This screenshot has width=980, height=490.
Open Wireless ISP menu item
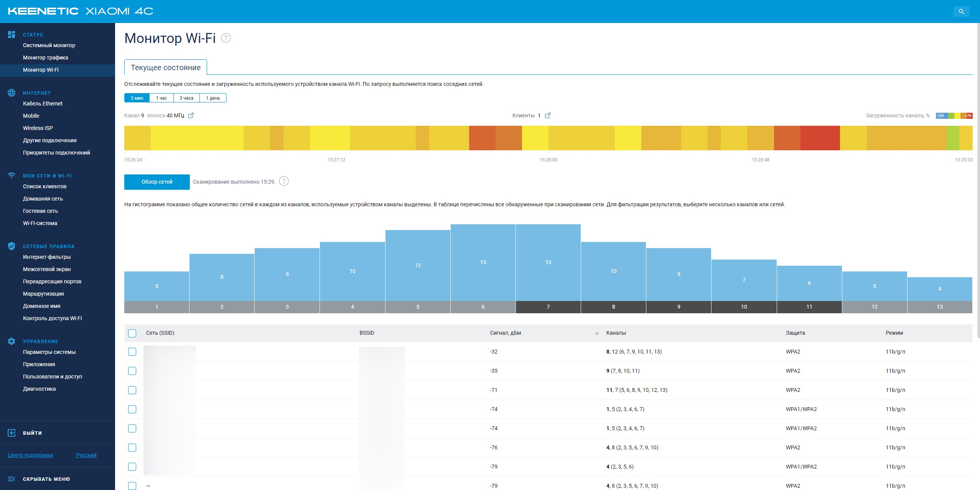[38, 128]
